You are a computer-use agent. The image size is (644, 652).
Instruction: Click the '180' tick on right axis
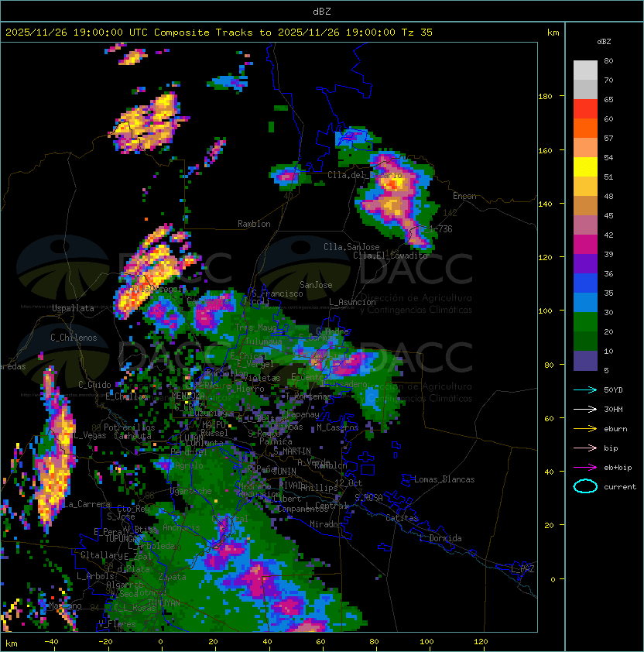(x=545, y=97)
